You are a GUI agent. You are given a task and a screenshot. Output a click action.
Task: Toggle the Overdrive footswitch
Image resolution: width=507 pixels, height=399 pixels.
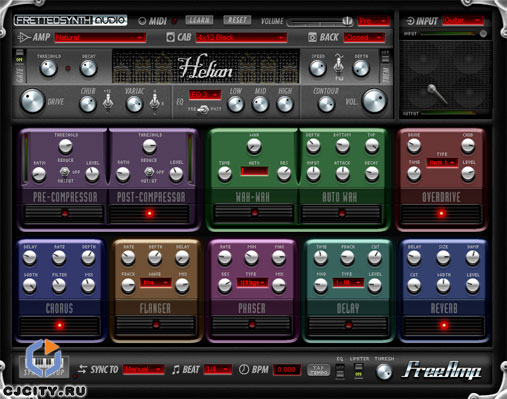click(441, 213)
